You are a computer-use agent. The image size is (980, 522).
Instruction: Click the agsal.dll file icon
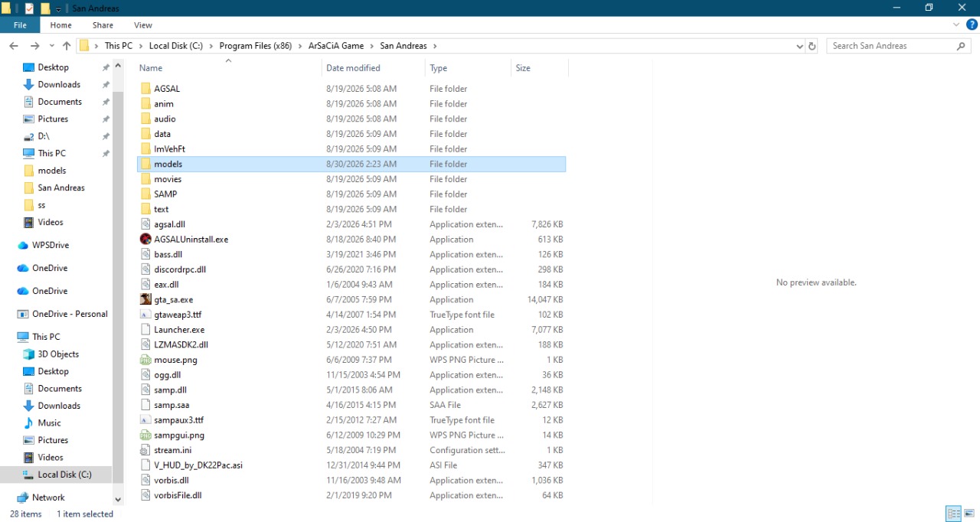146,224
